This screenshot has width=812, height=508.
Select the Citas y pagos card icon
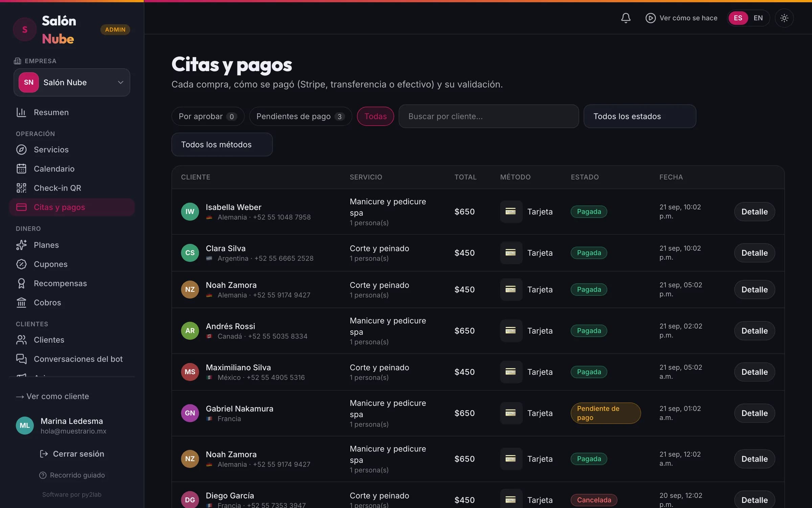(21, 207)
